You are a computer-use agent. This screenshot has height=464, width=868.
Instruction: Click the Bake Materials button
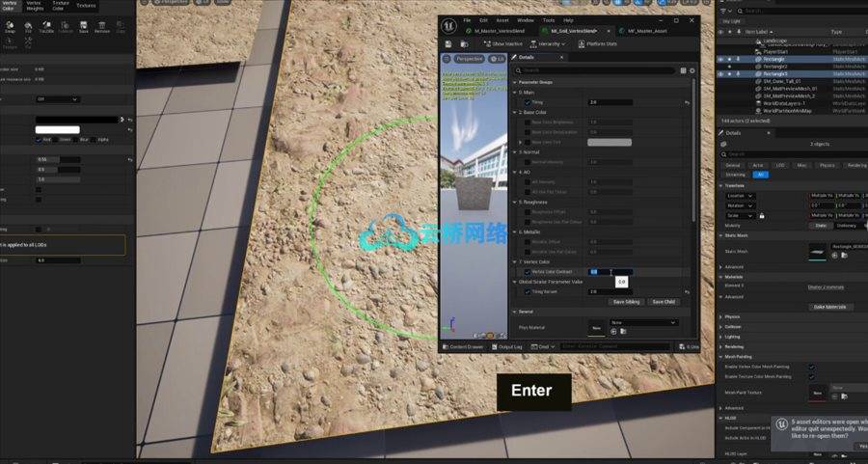point(829,307)
